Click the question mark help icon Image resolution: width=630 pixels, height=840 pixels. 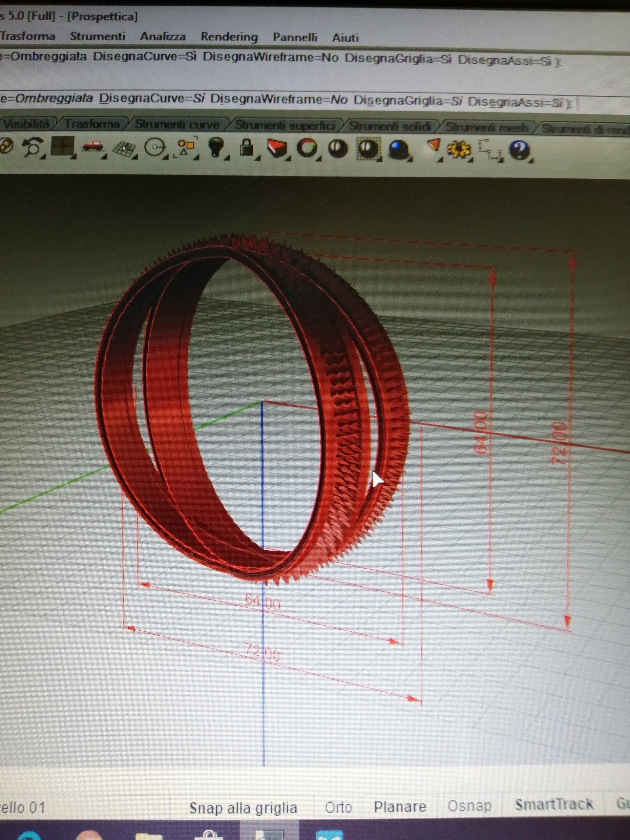click(x=519, y=150)
